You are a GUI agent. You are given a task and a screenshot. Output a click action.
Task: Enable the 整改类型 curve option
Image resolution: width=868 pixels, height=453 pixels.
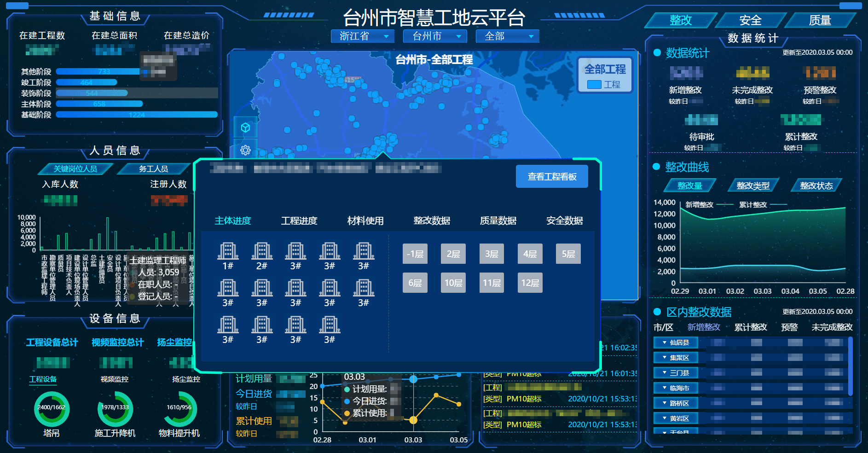(753, 185)
